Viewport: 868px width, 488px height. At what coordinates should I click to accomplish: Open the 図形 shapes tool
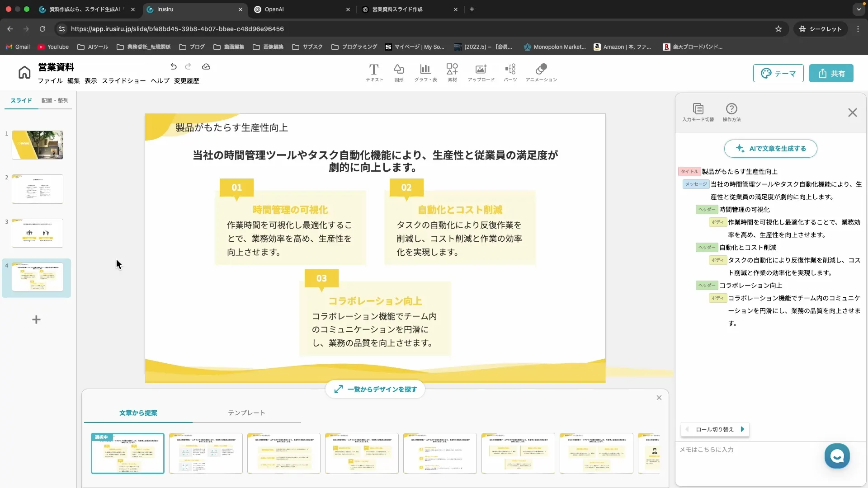click(x=399, y=72)
